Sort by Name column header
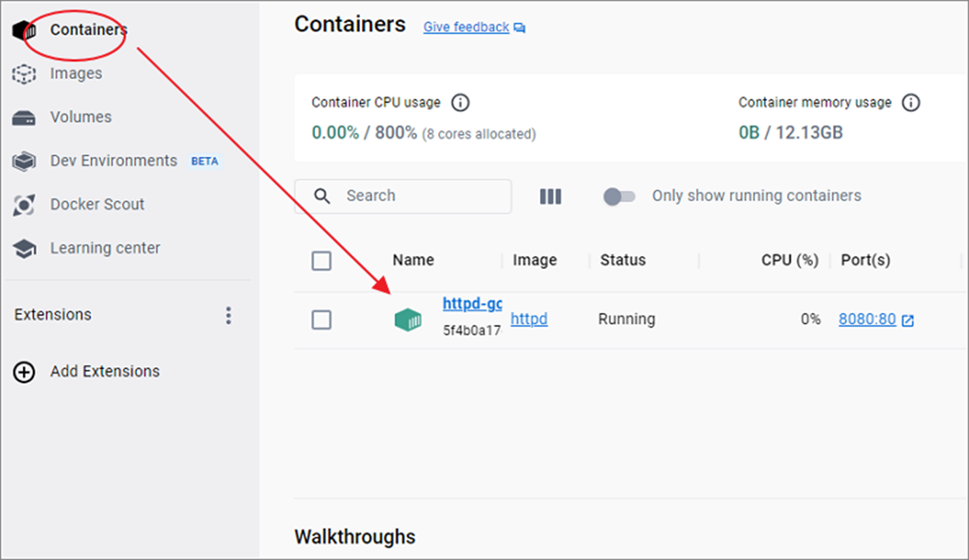Screen dimensions: 969x560 (x=414, y=260)
